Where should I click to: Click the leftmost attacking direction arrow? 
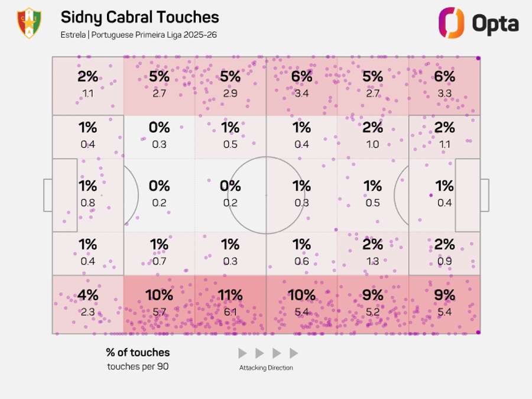coord(242,353)
